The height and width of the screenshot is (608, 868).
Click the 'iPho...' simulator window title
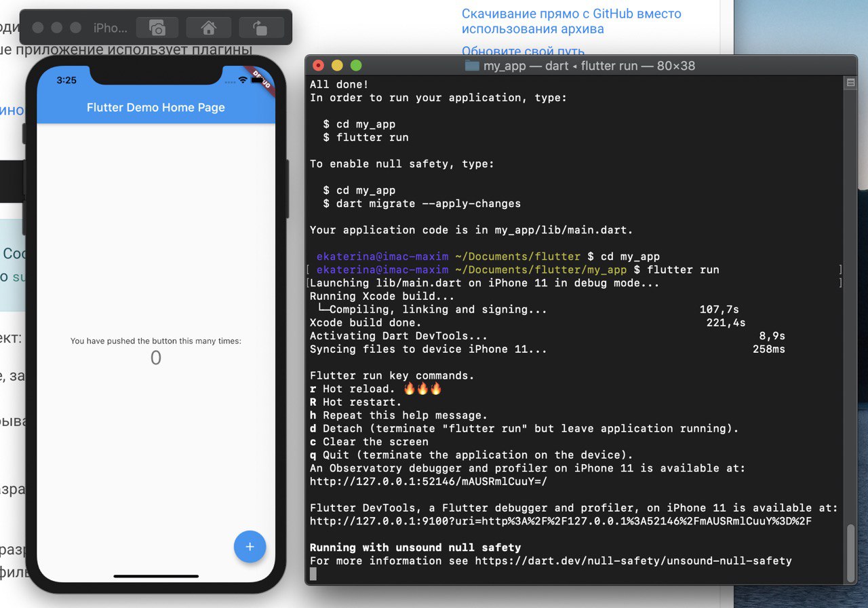[x=110, y=28]
